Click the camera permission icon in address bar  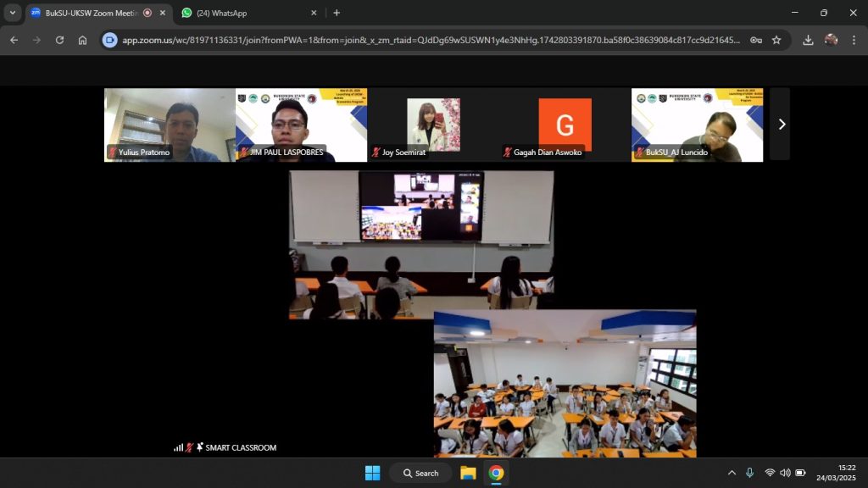click(x=109, y=40)
